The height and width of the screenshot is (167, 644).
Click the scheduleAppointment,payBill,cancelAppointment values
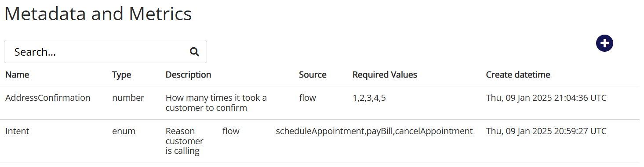coord(374,131)
